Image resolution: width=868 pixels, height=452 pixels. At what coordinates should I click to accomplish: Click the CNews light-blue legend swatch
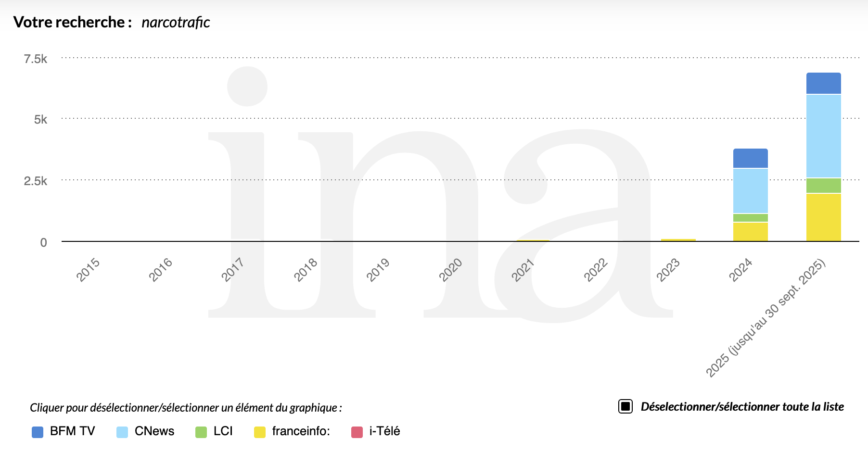coord(122,432)
